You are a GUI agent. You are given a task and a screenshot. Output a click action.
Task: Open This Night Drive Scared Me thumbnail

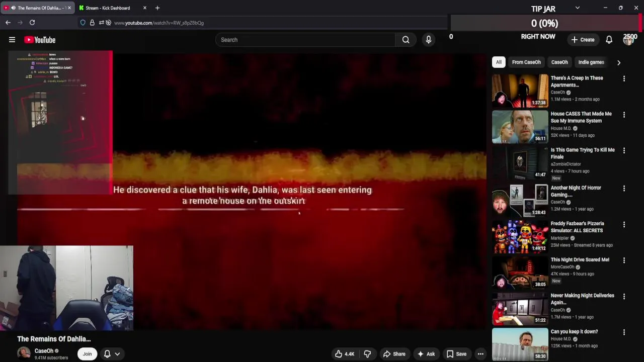click(x=520, y=272)
